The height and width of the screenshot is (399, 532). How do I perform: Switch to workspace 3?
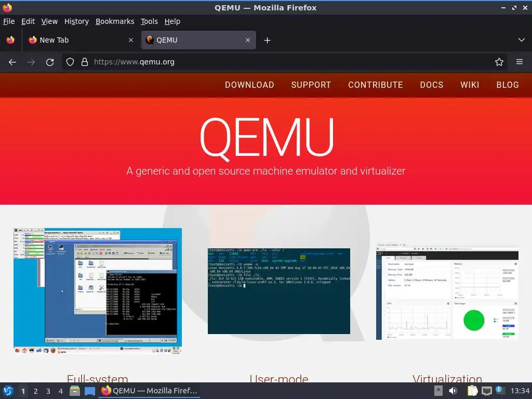pyautogui.click(x=48, y=391)
